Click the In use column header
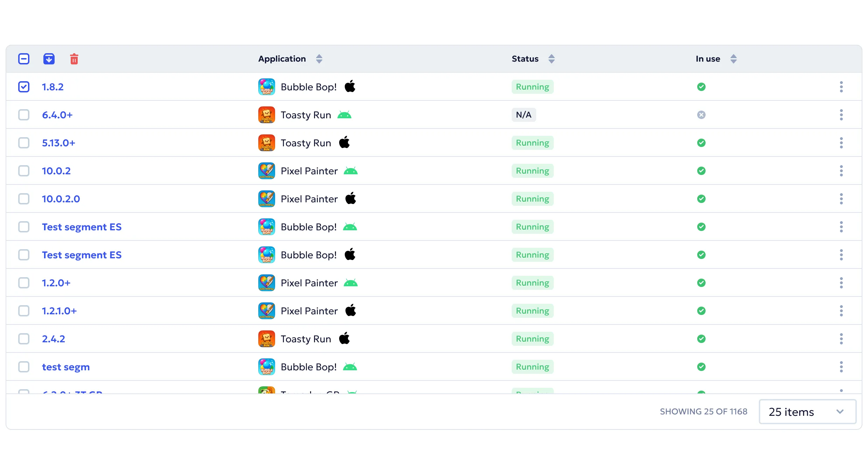The height and width of the screenshot is (476, 868). pos(708,59)
